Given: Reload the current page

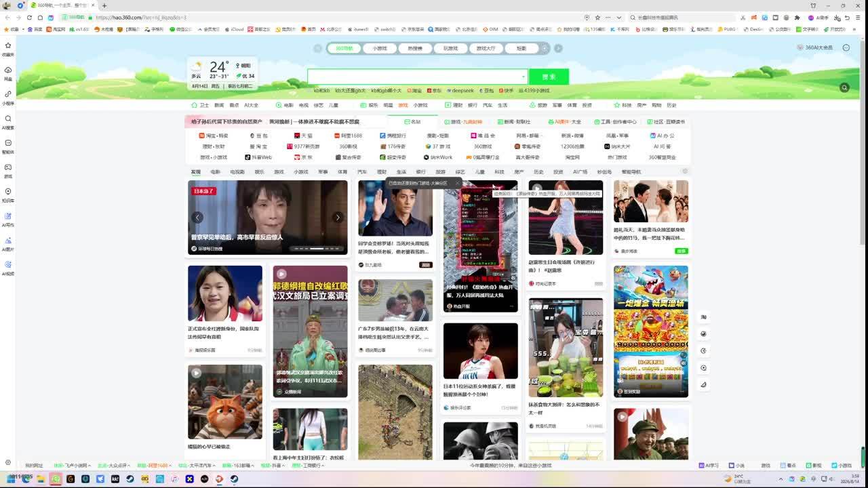Looking at the screenshot, I should [29, 18].
